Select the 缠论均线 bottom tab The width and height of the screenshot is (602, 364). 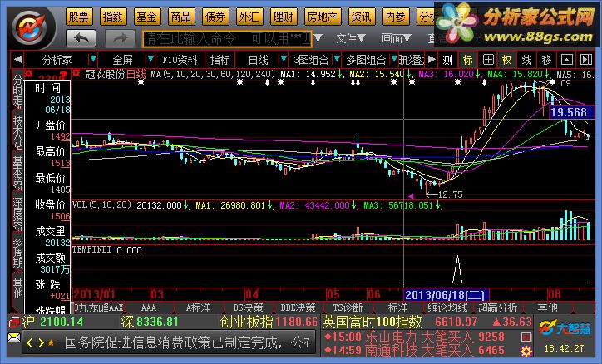coord(447,307)
